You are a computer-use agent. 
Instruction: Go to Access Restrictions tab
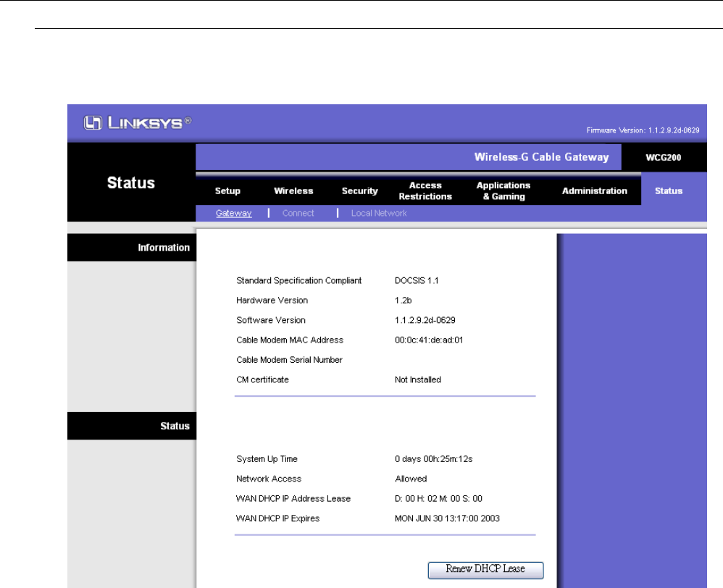tap(425, 190)
